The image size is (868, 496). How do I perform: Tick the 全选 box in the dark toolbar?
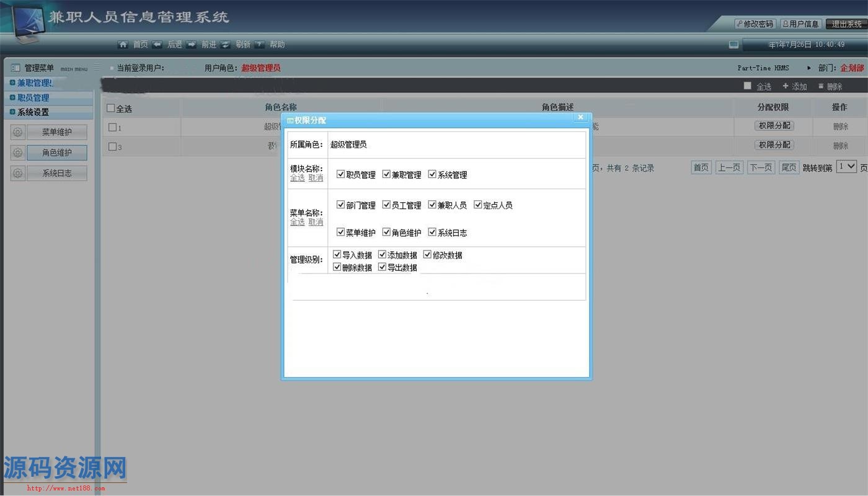747,86
